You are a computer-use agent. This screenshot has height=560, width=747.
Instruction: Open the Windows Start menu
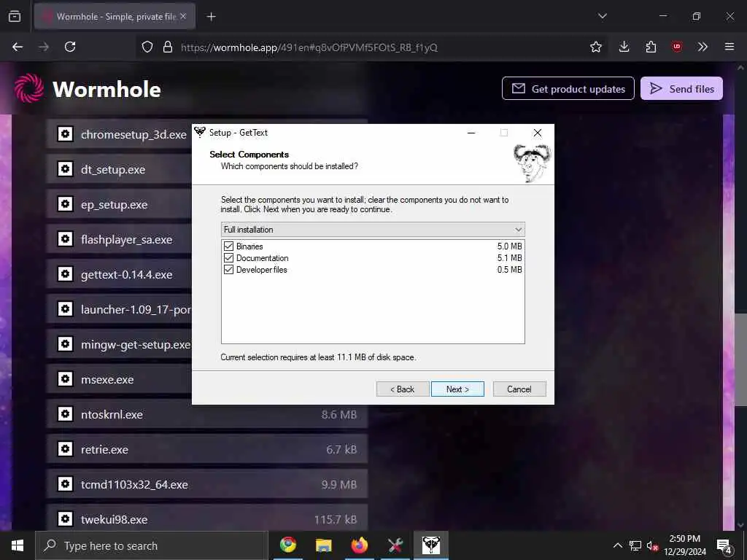coord(18,545)
